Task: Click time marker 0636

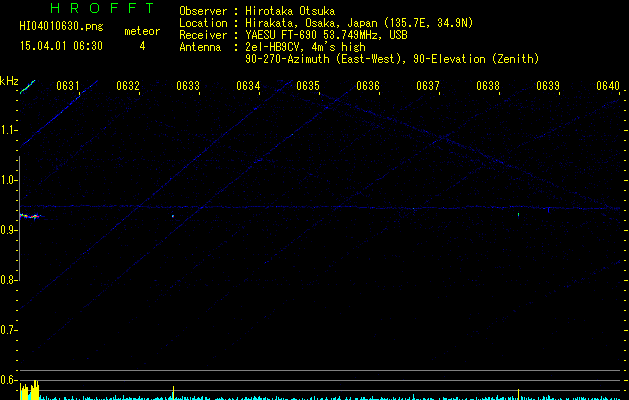Action: coord(368,86)
